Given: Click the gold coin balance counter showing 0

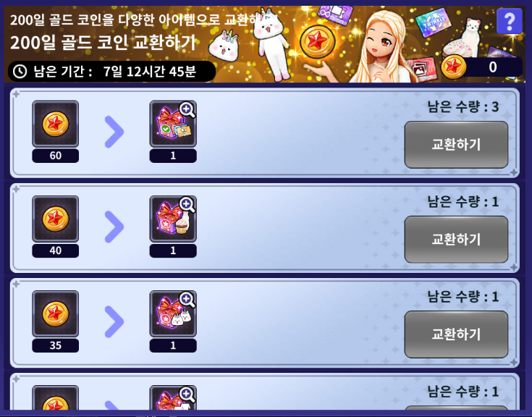Looking at the screenshot, I should pyautogui.click(x=482, y=67).
